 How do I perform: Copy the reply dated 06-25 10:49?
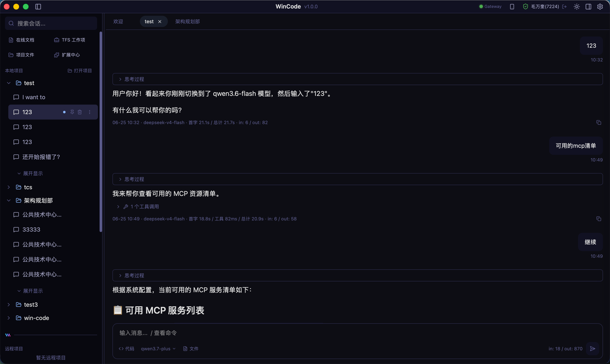(x=599, y=219)
